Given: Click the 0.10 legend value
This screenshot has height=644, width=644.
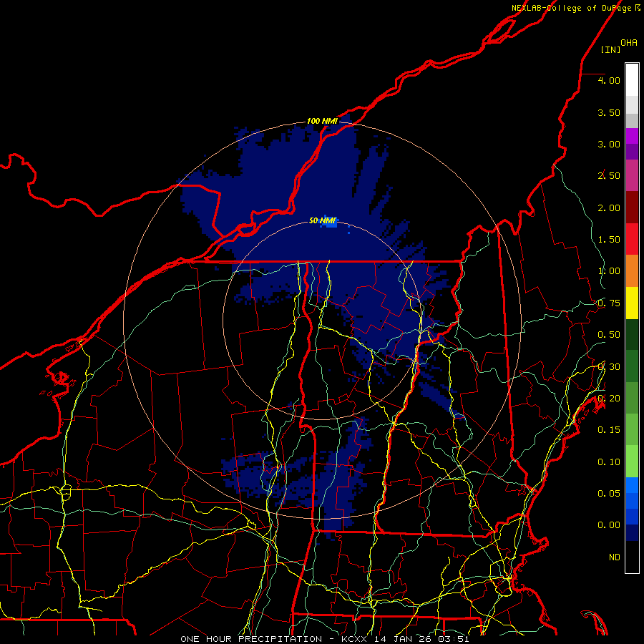Looking at the screenshot, I should coord(609,462).
